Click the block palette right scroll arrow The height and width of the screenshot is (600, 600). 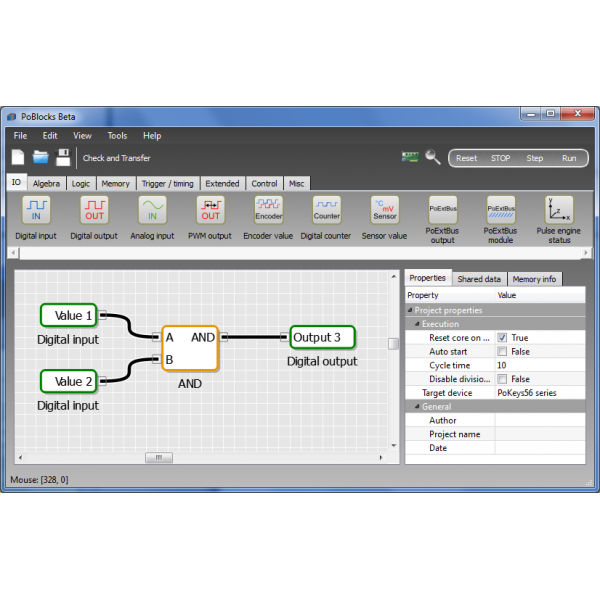(x=586, y=253)
